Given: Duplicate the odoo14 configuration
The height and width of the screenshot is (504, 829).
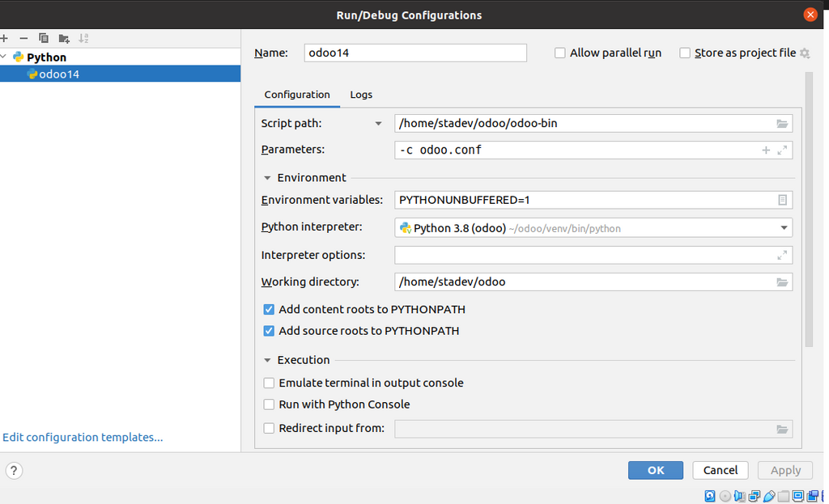Looking at the screenshot, I should point(44,38).
